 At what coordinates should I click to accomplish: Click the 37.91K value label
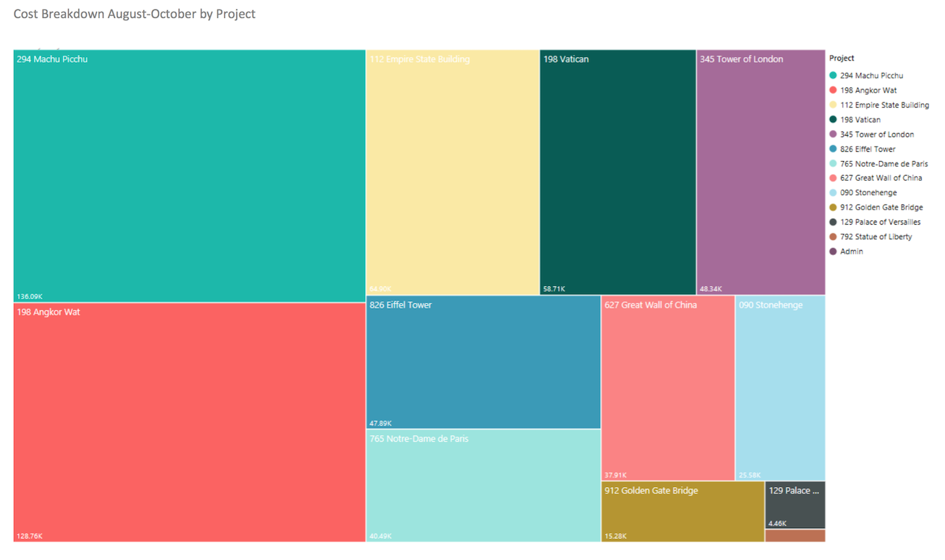[x=616, y=475]
